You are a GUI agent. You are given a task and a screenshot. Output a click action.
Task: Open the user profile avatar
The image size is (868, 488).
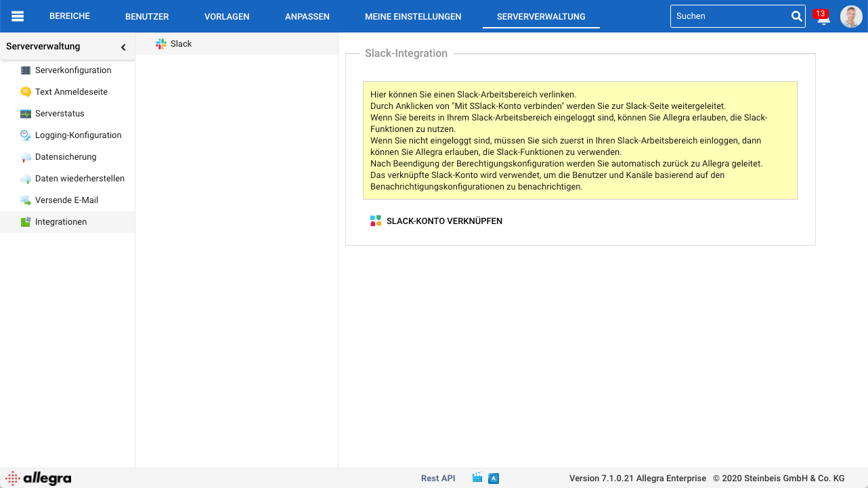tap(851, 16)
